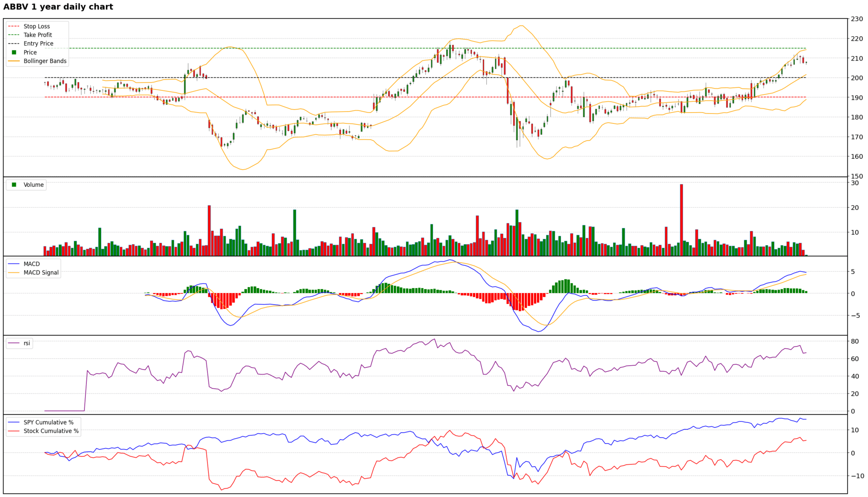Click the MACD Signal legend entry
868x497 pixels.
click(x=41, y=272)
